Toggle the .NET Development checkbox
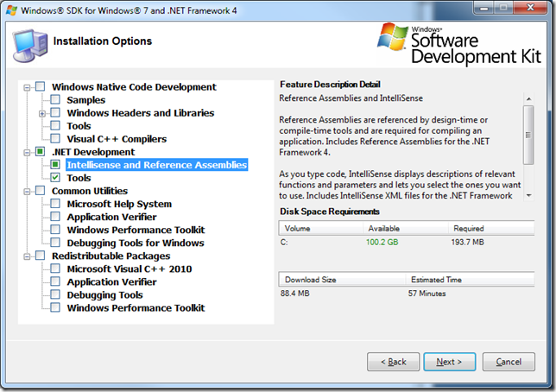 [40, 152]
